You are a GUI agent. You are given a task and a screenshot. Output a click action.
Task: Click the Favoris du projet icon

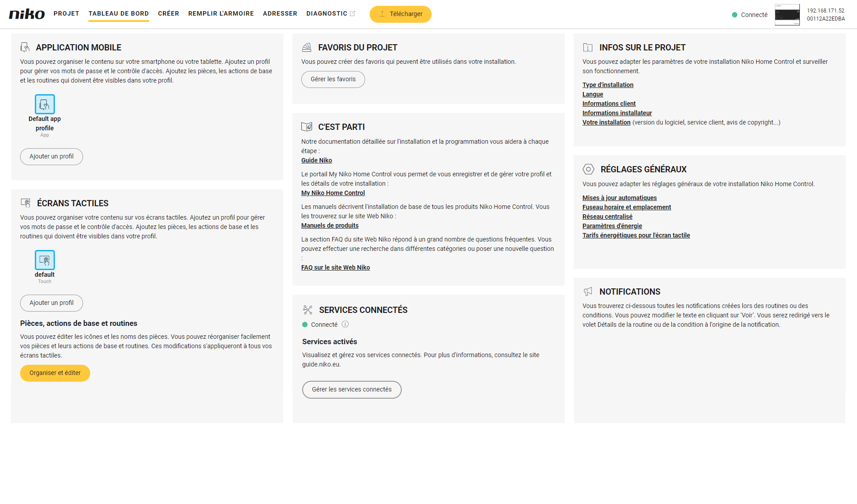point(307,47)
